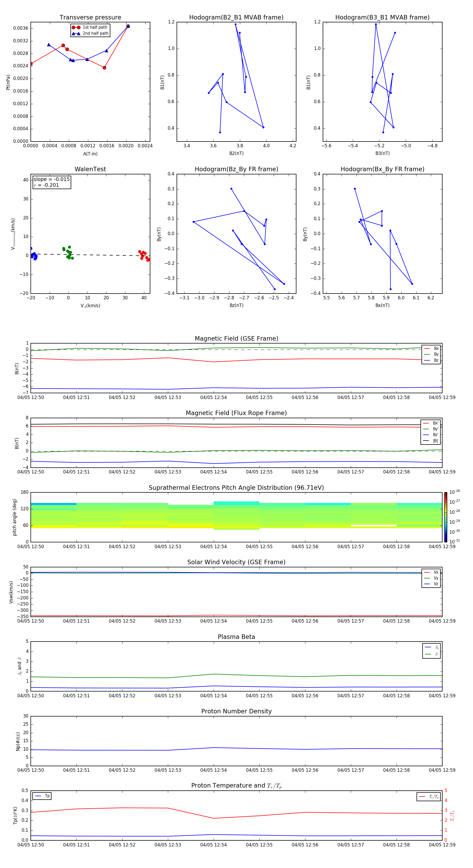473x868 pixels.
Task: Click the 'Hodogram(Bz_By FR frame)' title
Action: [236, 169]
